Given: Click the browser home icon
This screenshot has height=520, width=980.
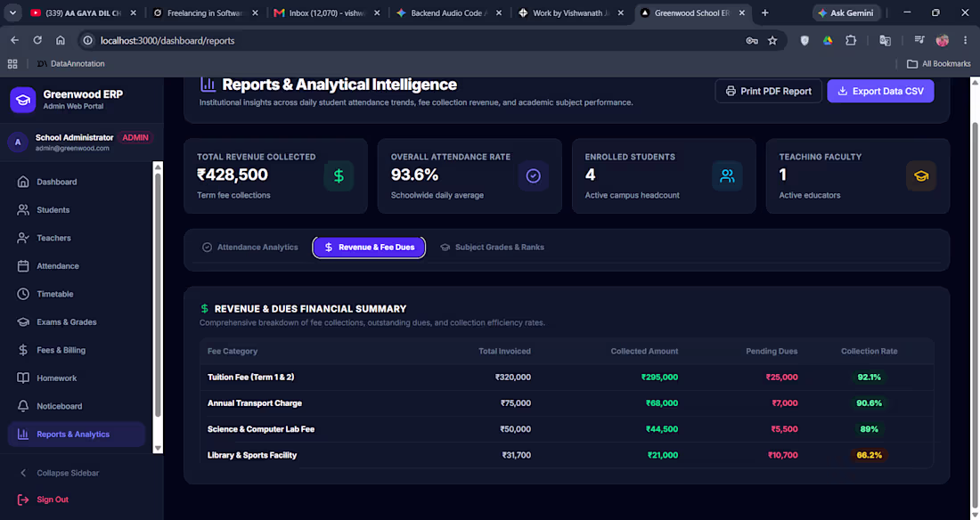Looking at the screenshot, I should [60, 41].
